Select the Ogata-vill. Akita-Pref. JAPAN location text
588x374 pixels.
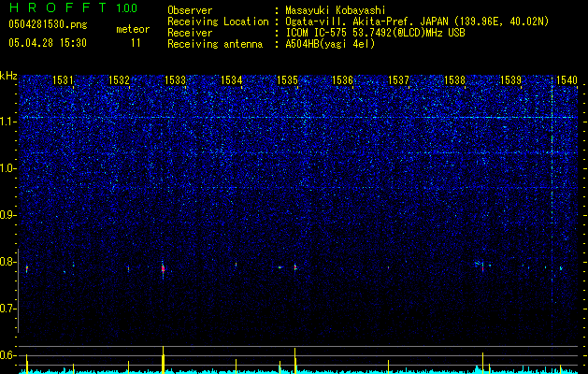417,22
